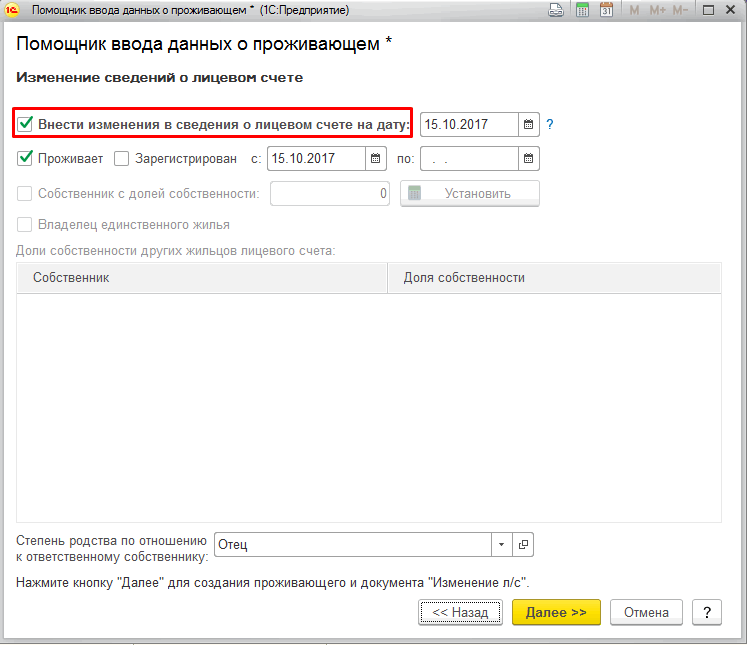Click the 'по' end date input field
Screen dimensions: 747x645
click(x=468, y=158)
